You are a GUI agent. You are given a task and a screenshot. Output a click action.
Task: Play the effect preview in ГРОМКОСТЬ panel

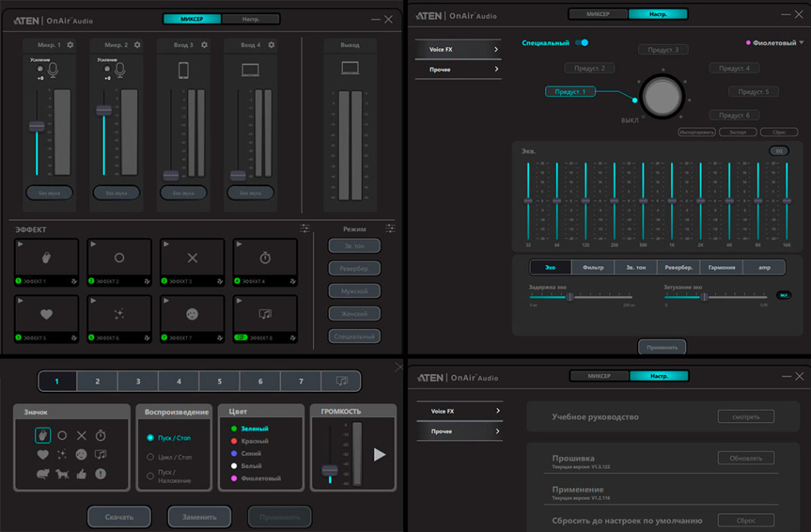point(379,454)
